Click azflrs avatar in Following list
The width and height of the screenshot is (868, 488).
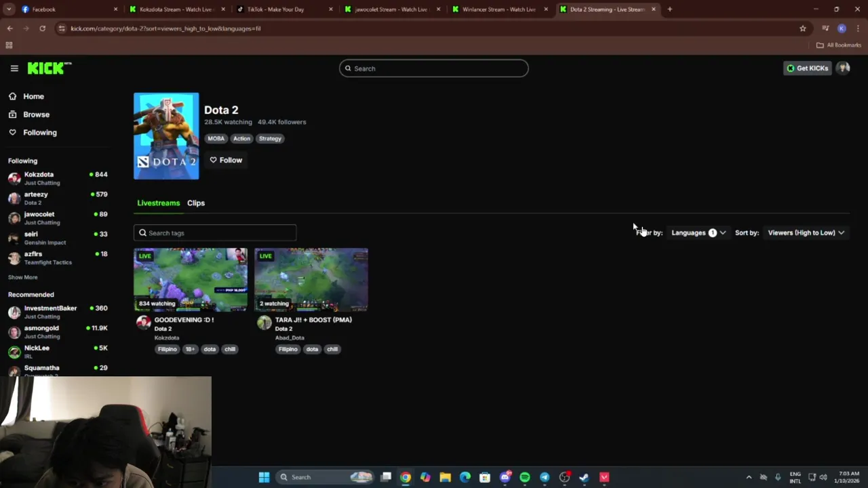click(14, 258)
